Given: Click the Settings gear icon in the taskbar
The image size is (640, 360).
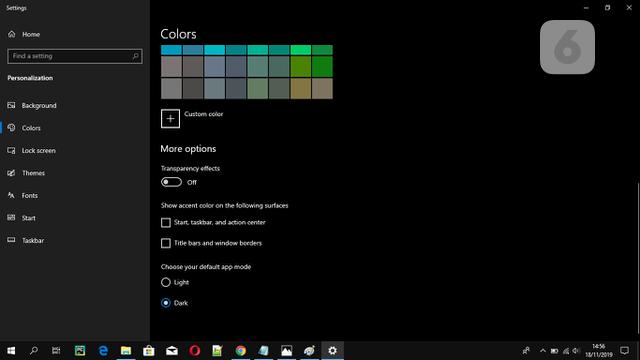Looking at the screenshot, I should [333, 351].
